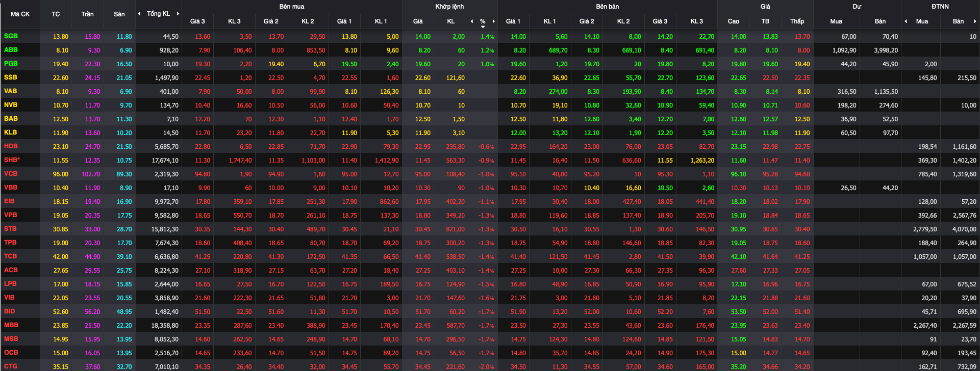Click the Cao price column header

(733, 21)
